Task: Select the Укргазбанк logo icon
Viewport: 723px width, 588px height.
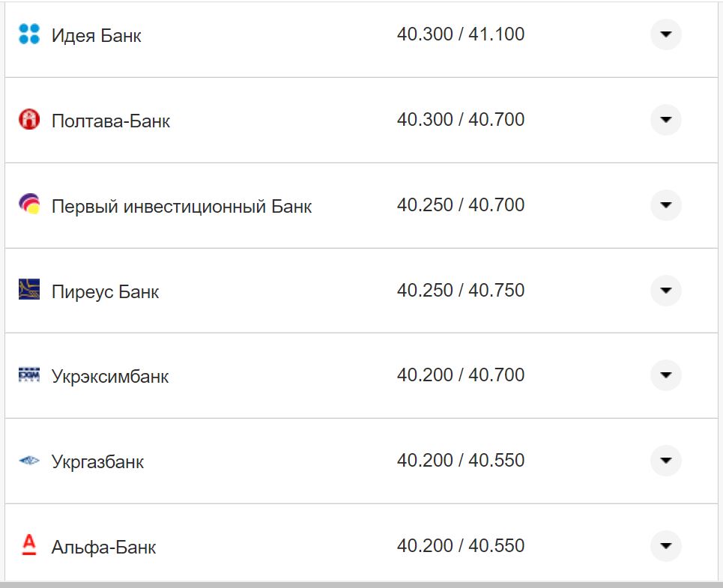Action: pos(28,461)
